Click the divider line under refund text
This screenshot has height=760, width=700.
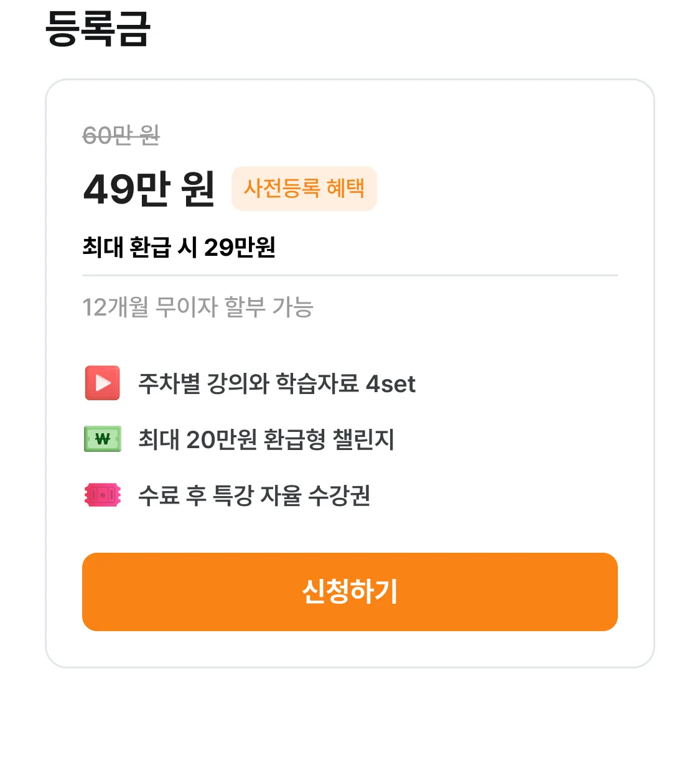tap(350, 275)
